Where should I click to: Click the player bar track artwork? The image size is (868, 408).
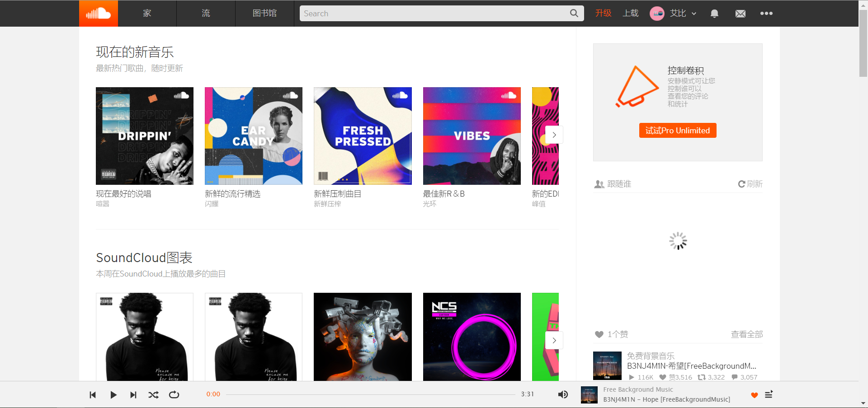pyautogui.click(x=589, y=395)
